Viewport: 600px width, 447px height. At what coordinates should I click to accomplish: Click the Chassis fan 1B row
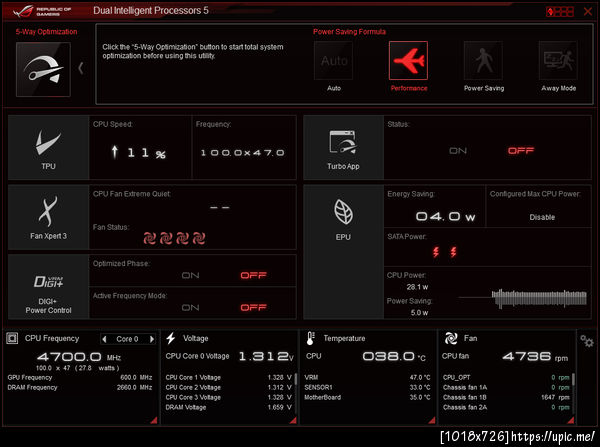coord(506,397)
